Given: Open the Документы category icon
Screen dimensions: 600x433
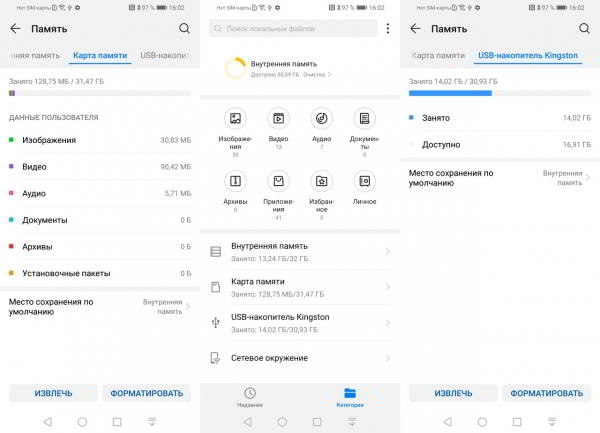Looking at the screenshot, I should point(364,119).
